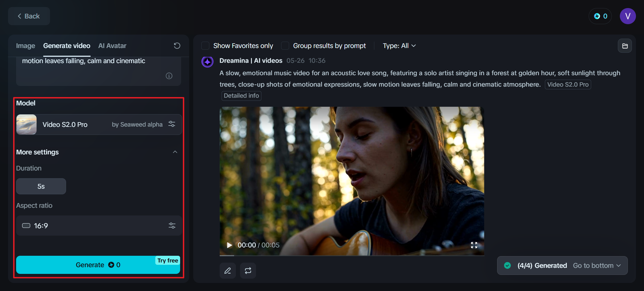Click the aspect ratio sliders icon
The image size is (644, 291).
172,226
